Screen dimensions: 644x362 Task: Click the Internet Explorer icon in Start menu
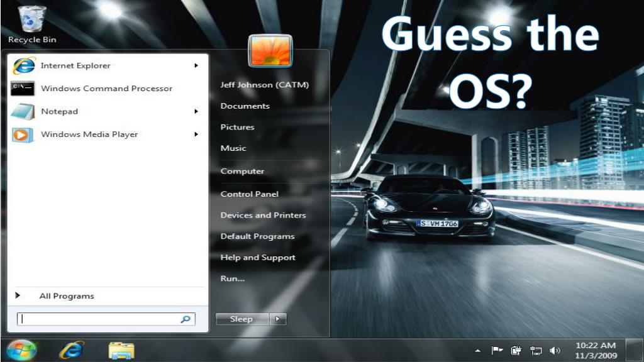click(24, 65)
